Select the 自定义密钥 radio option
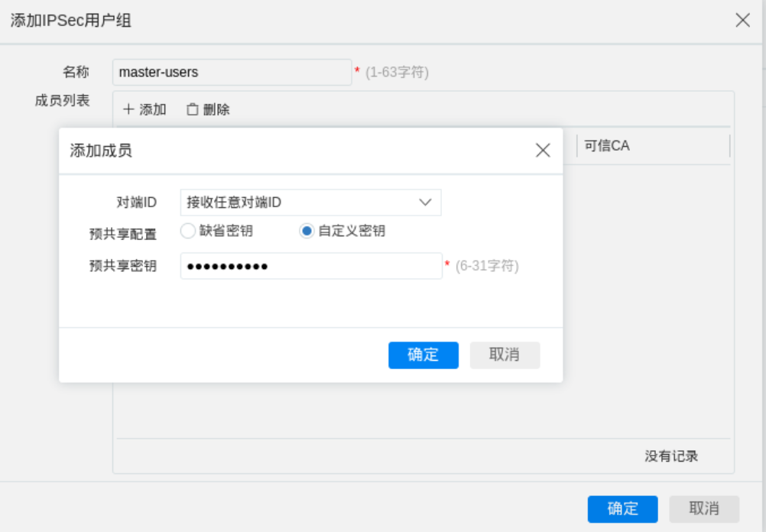Image resolution: width=766 pixels, height=532 pixels. pyautogui.click(x=307, y=231)
